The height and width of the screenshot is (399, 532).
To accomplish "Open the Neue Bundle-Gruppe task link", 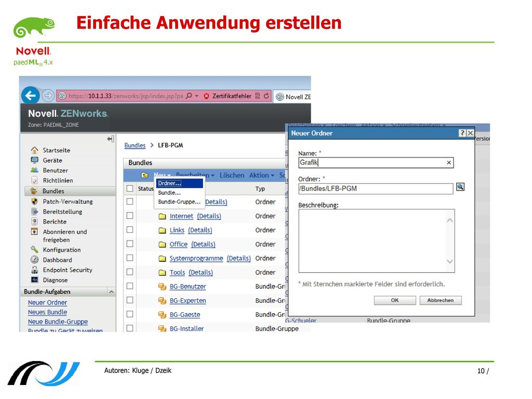I will click(58, 321).
